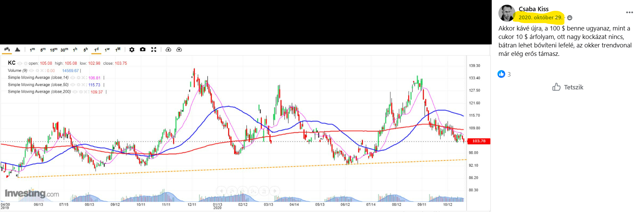Click the red 103.78 current price label

coord(479,141)
